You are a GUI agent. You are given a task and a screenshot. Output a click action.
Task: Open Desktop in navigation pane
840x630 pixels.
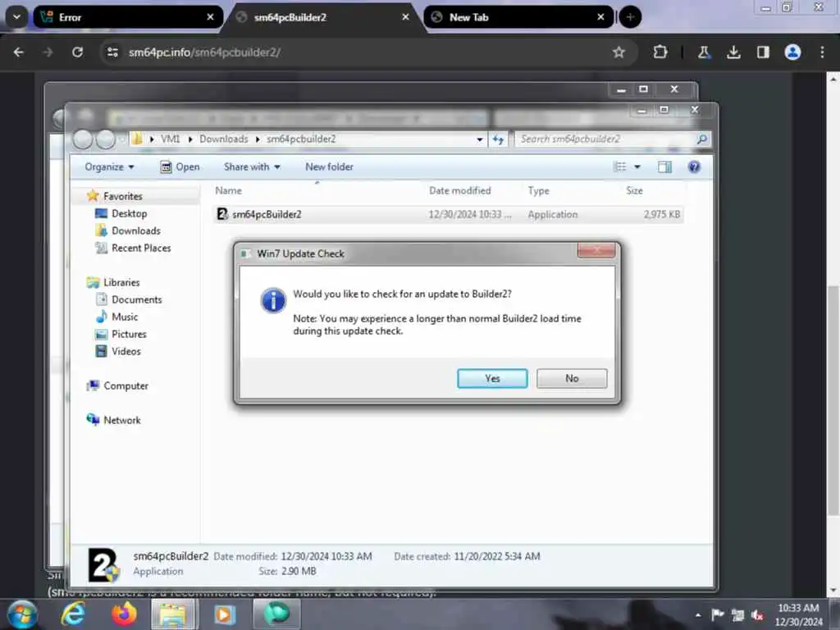129,213
